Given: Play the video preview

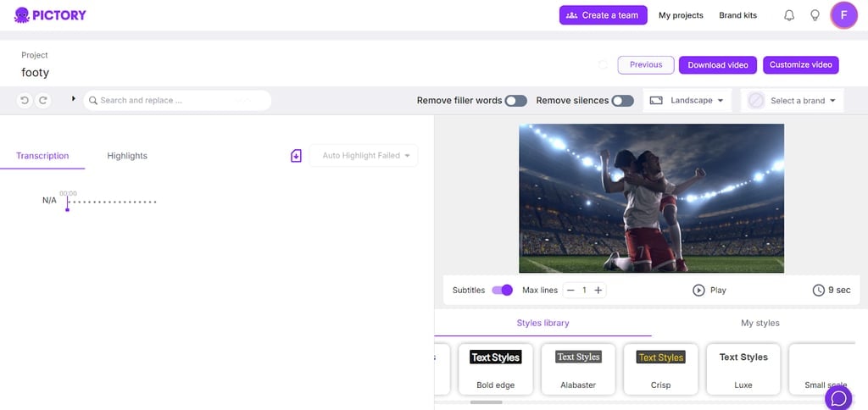Looking at the screenshot, I should [x=709, y=290].
